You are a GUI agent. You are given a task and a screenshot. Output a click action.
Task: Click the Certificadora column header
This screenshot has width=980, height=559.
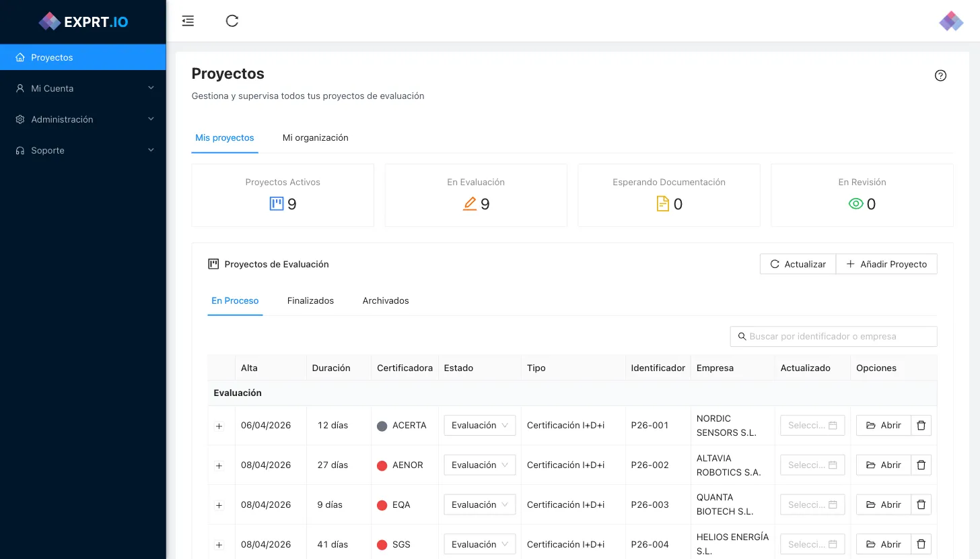pyautogui.click(x=405, y=368)
